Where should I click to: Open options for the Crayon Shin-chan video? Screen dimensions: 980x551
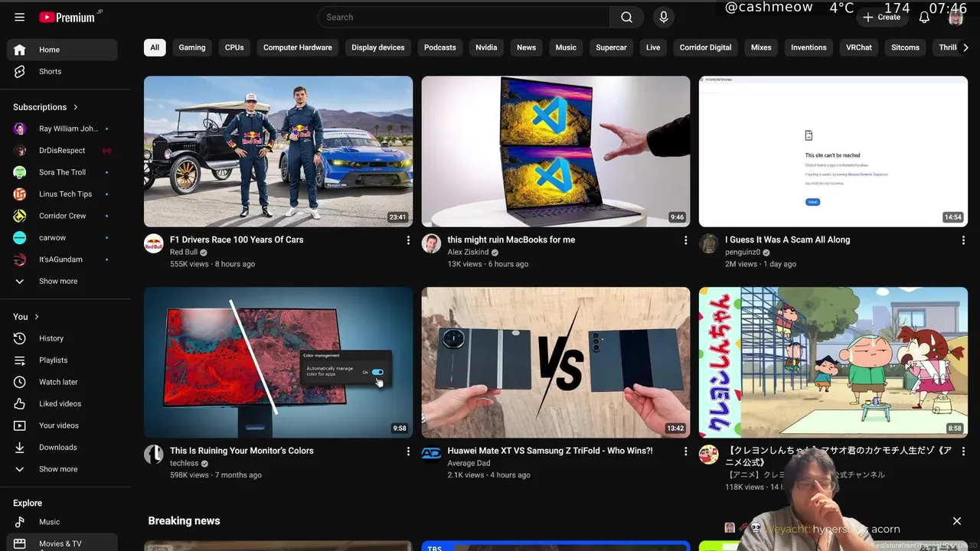pyautogui.click(x=963, y=452)
